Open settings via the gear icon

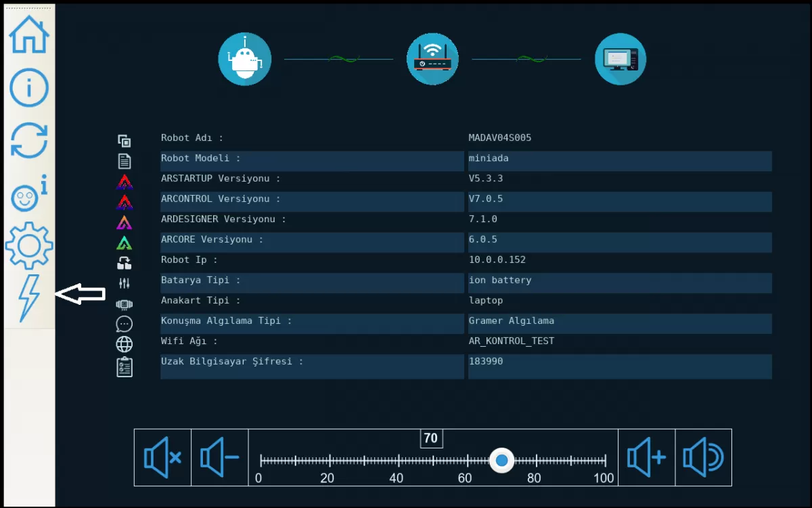(x=29, y=245)
